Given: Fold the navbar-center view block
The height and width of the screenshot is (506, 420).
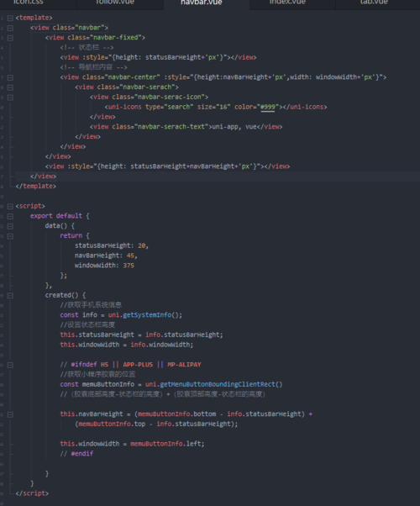Looking at the screenshot, I should (10, 77).
